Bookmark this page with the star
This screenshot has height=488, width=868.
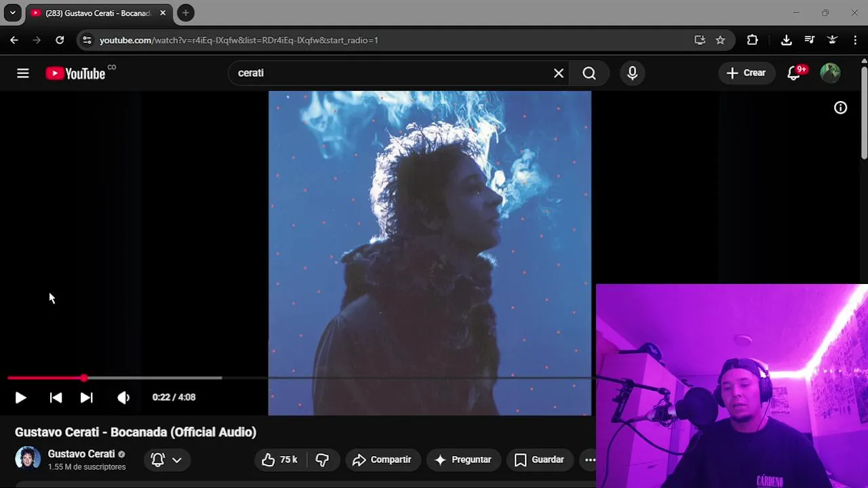click(x=720, y=40)
